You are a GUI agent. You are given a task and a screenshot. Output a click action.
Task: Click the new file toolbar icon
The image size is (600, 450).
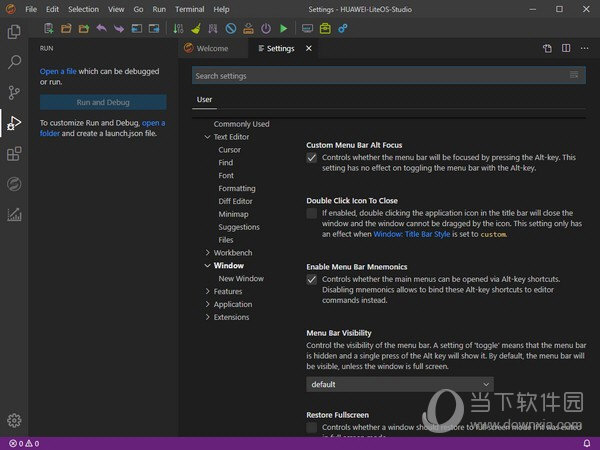click(x=49, y=28)
